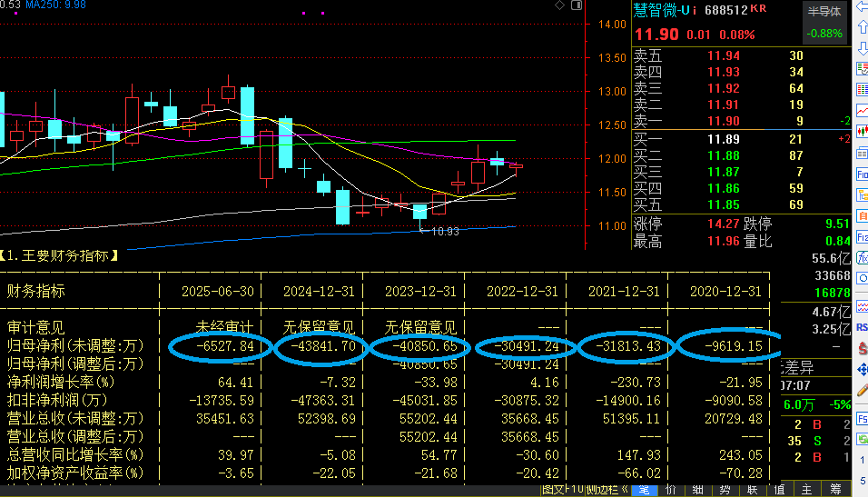Click the 涨停 limit-up price 14.27
This screenshot has height=498, width=868.
click(x=724, y=224)
